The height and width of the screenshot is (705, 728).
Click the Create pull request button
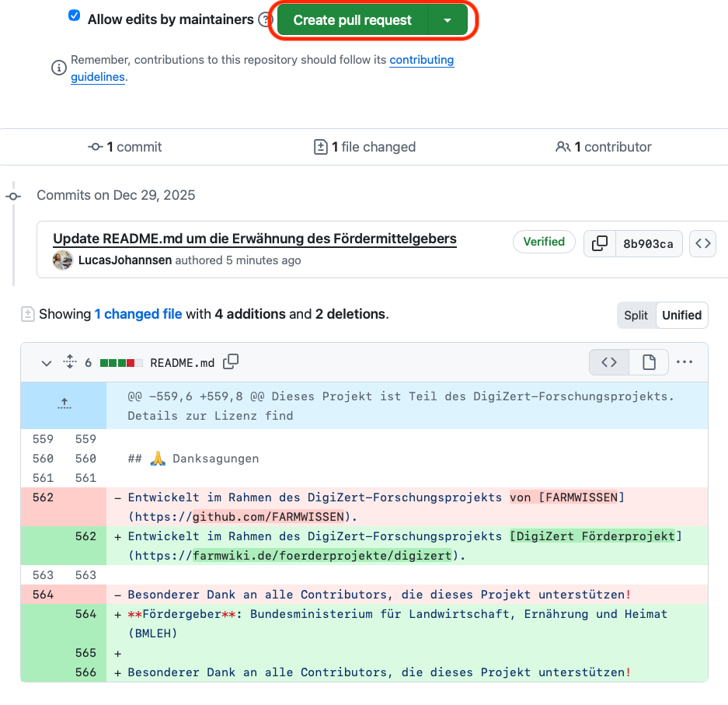click(x=352, y=20)
